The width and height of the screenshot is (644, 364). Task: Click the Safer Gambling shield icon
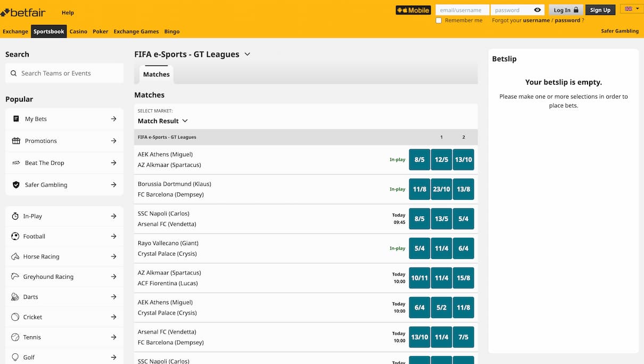(x=16, y=185)
